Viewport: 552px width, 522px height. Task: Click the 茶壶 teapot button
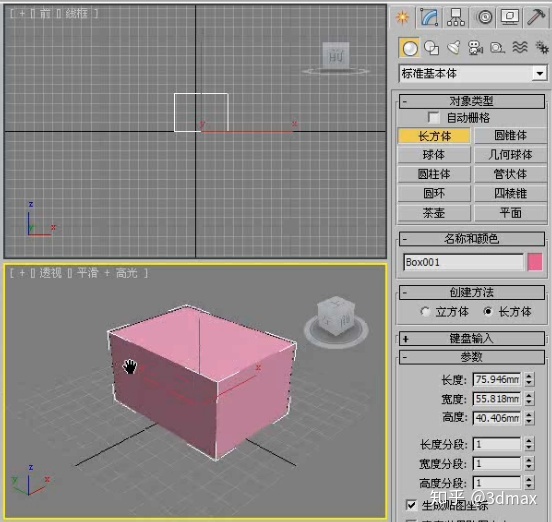[434, 213]
